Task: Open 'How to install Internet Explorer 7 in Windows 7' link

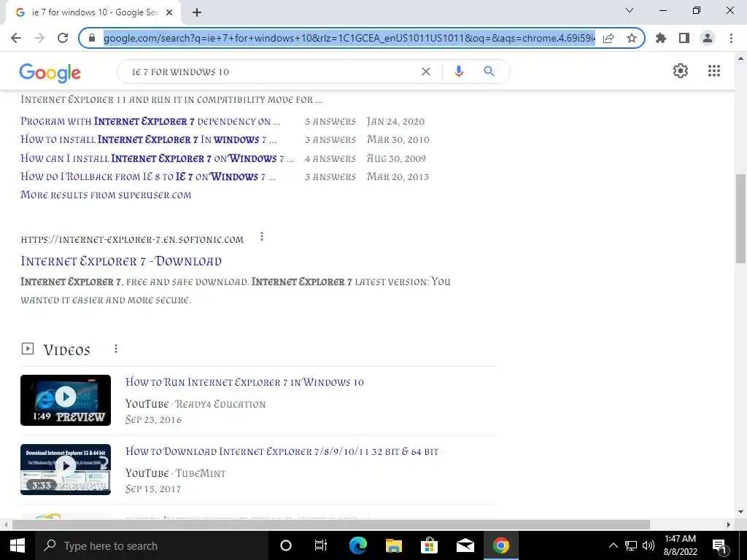Action: click(x=148, y=139)
